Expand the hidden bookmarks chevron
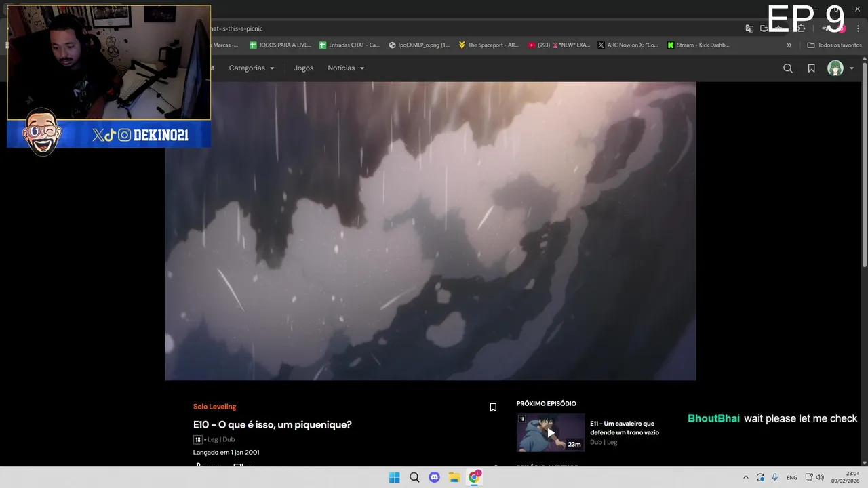Image resolution: width=868 pixels, height=488 pixels. (x=789, y=45)
